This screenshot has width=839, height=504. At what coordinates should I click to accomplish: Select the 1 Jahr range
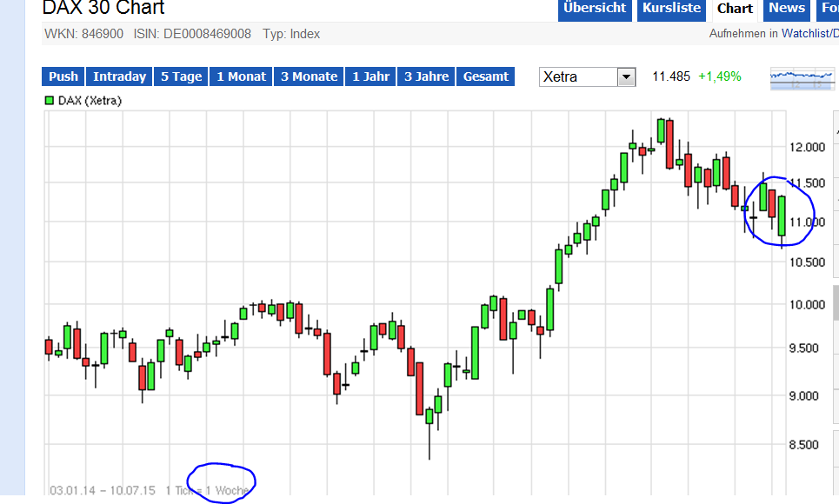click(x=370, y=76)
